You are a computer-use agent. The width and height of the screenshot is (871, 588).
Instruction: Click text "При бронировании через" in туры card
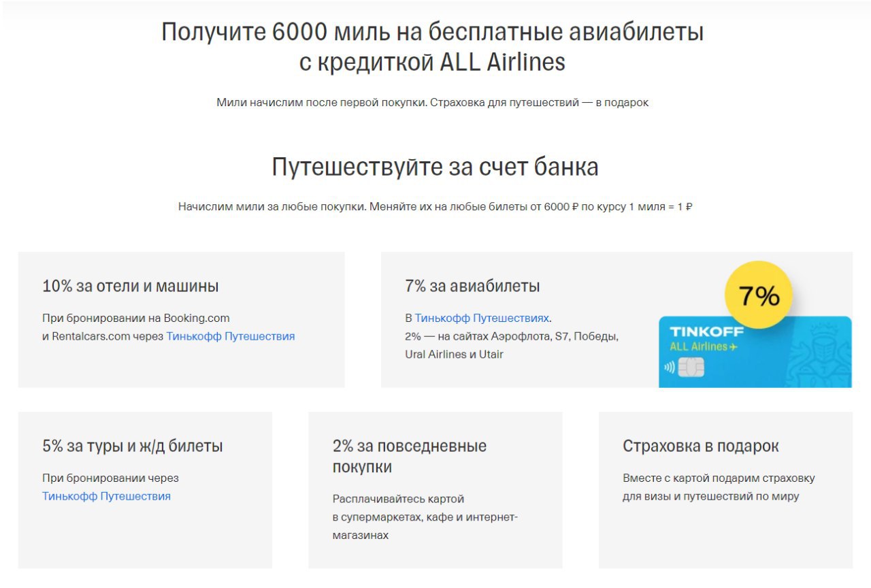tap(110, 478)
